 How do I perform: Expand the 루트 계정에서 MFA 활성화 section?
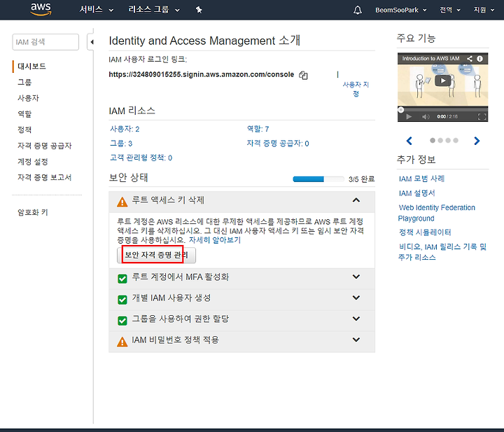356,277
